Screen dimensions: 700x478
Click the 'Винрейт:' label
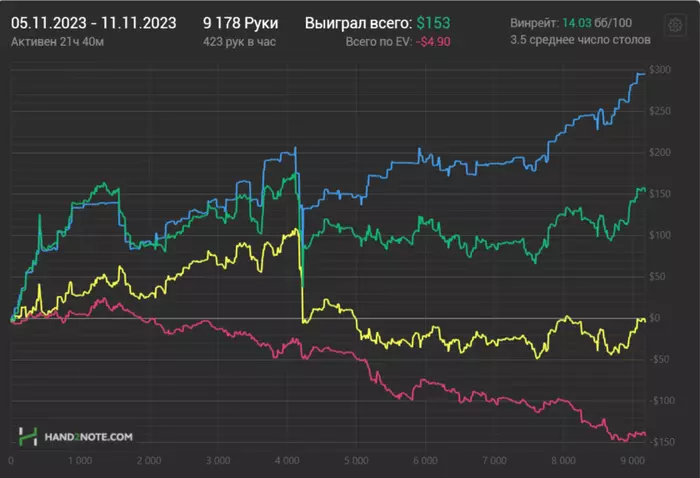(x=534, y=23)
